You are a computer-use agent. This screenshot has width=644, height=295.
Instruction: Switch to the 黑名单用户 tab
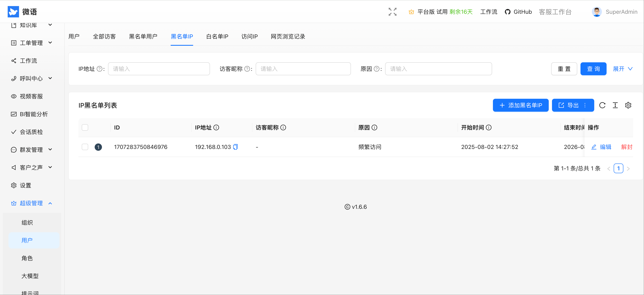click(143, 36)
